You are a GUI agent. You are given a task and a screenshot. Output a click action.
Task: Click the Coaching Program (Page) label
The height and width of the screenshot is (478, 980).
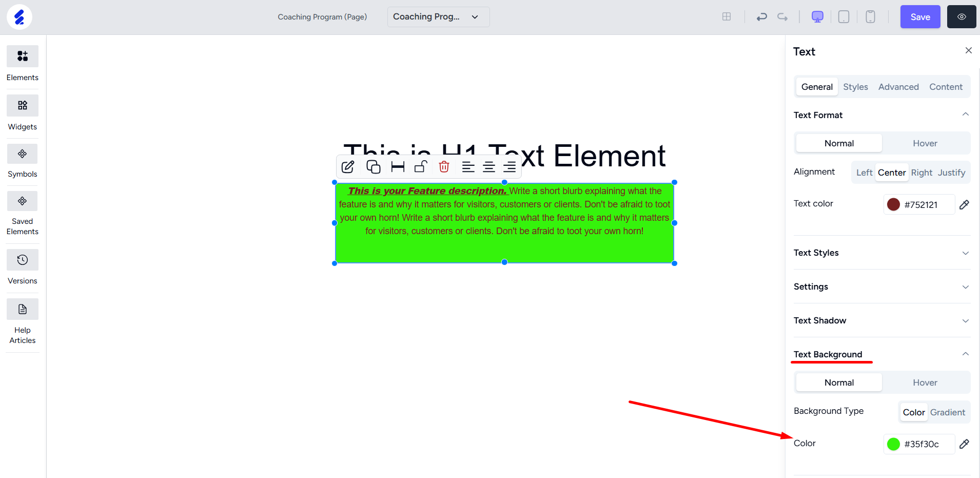(322, 17)
